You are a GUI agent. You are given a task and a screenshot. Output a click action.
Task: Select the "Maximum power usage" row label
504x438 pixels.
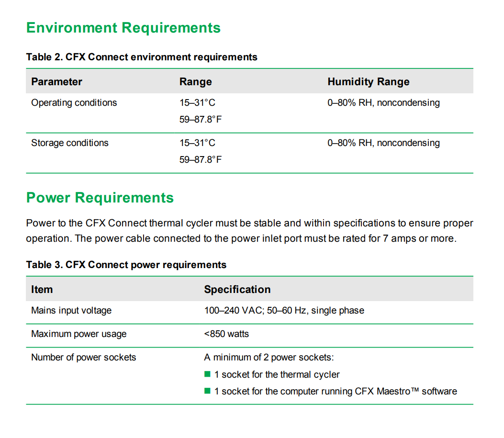(x=79, y=334)
